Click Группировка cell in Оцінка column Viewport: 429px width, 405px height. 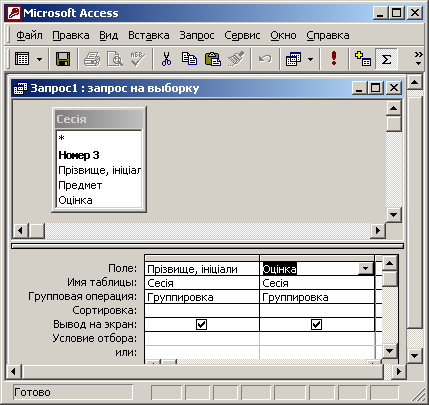[317, 297]
